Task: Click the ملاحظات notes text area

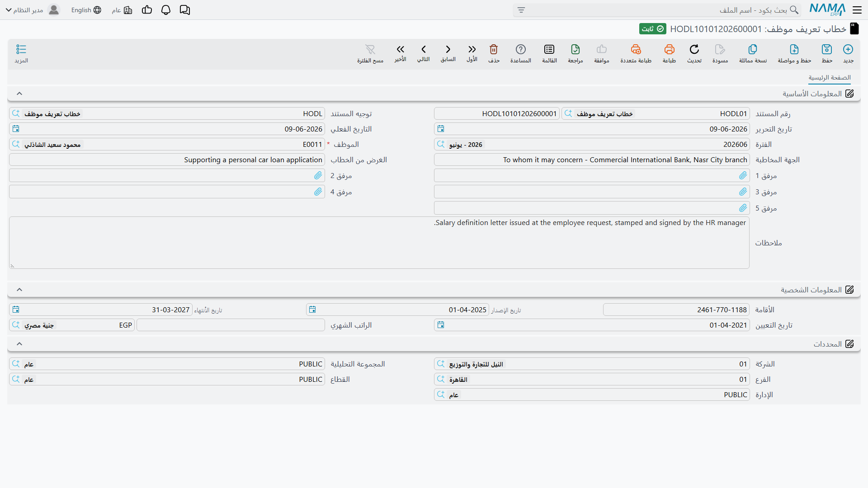Action: 379,243
